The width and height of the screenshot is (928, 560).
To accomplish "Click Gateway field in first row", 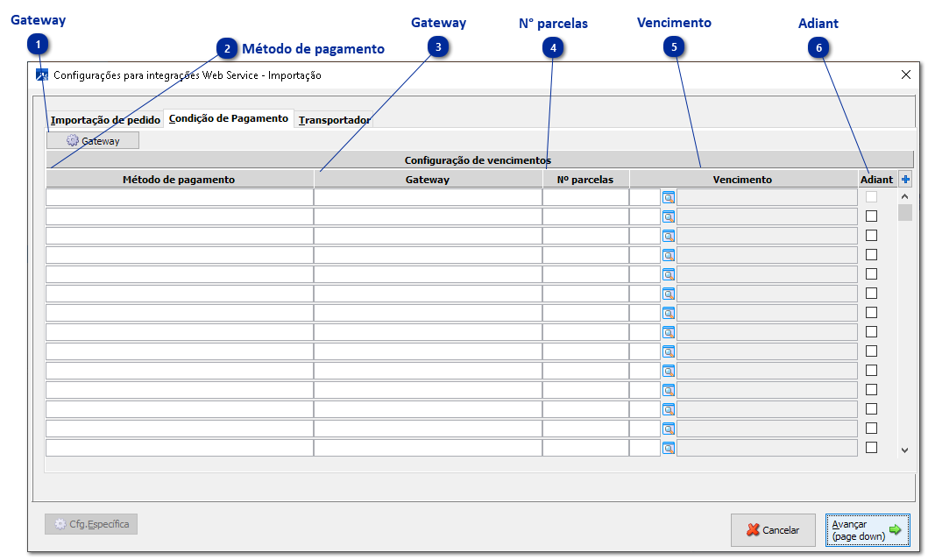I will point(428,197).
